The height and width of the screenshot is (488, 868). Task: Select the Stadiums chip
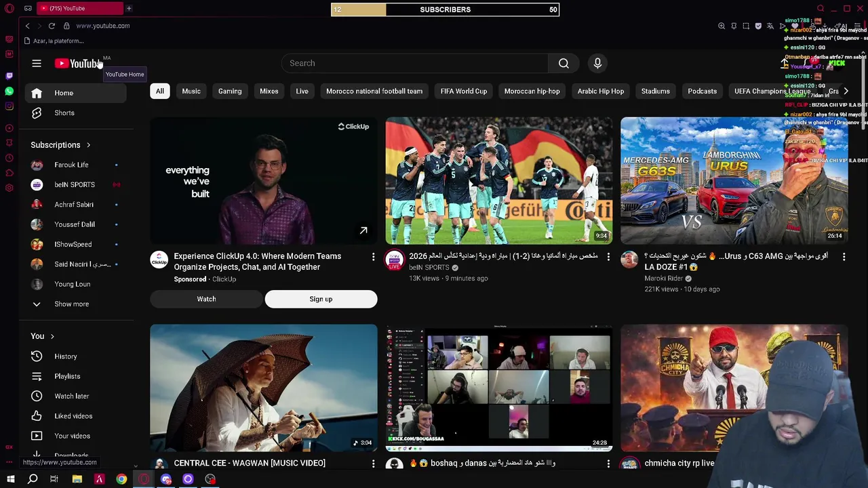656,91
